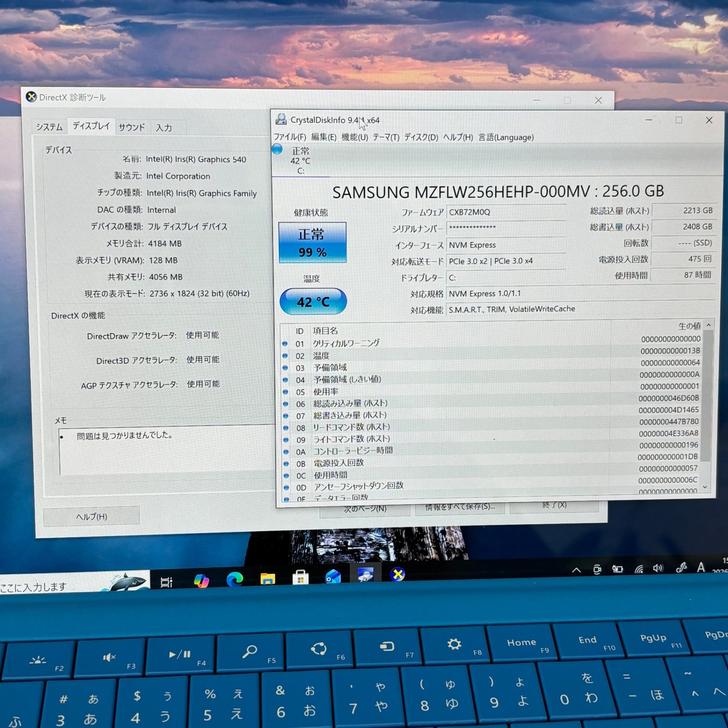Show hidden system tray icons chevron
Viewport: 728px width, 728px height.
[576, 570]
